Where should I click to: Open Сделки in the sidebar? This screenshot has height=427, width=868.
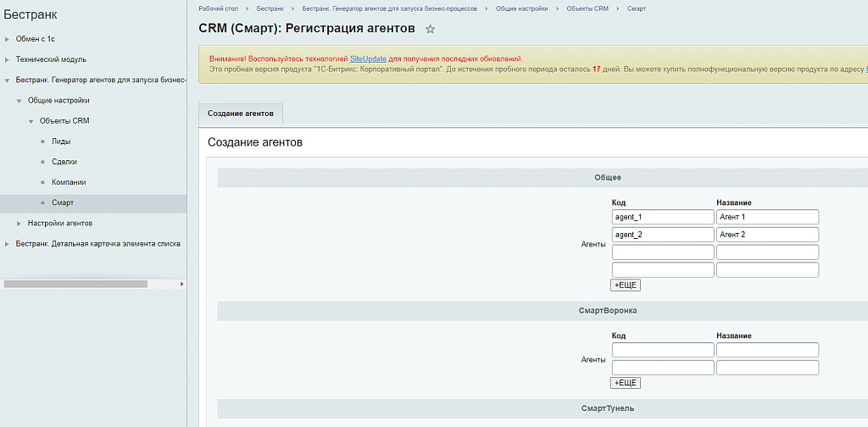(64, 162)
